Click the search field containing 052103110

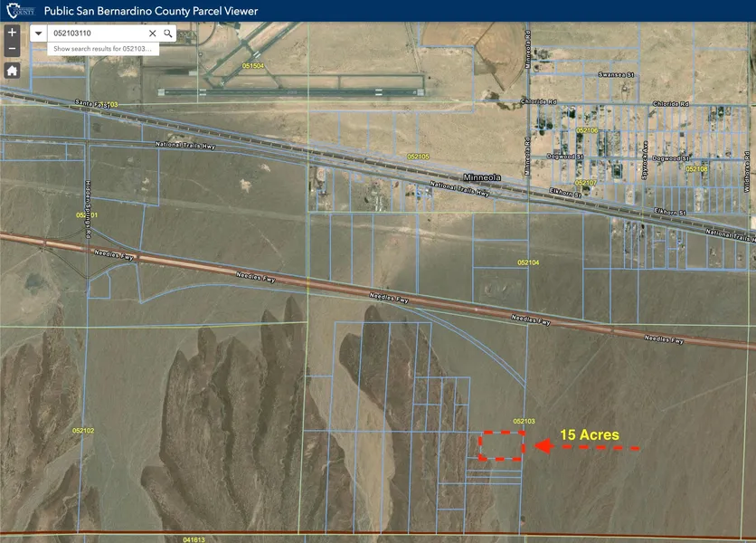[x=95, y=33]
